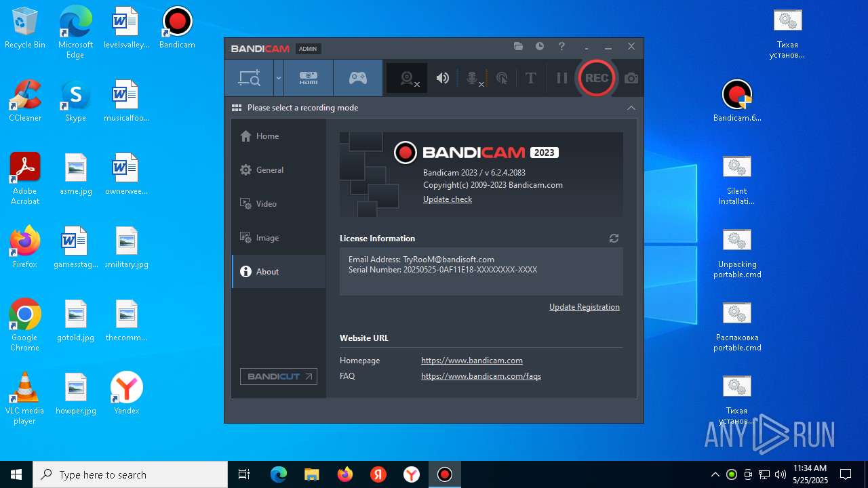Open the Windows Start menu

coord(16,474)
